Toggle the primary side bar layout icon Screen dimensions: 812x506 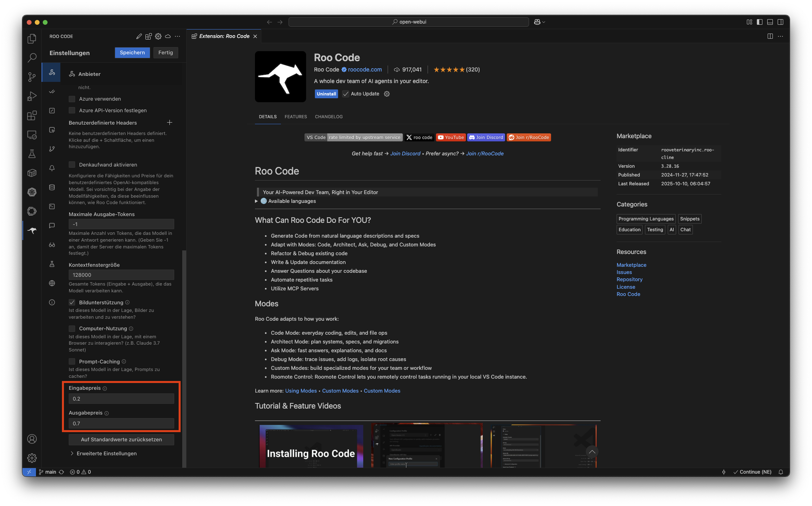tap(760, 22)
